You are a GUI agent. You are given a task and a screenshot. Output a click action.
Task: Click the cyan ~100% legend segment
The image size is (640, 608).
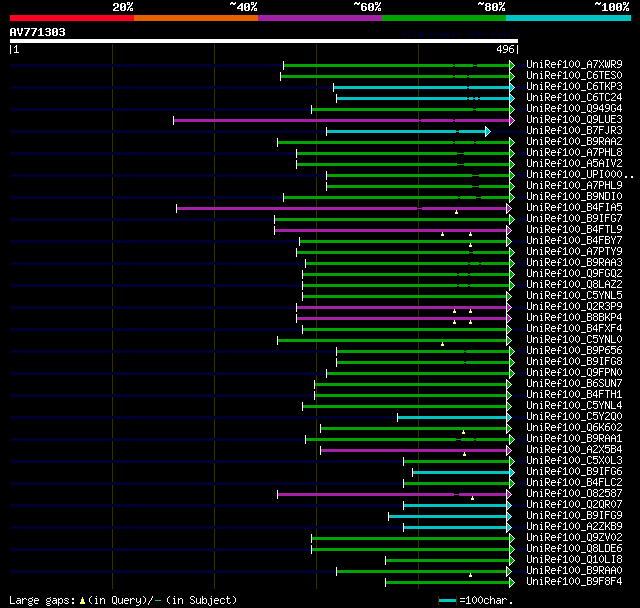pyautogui.click(x=569, y=18)
